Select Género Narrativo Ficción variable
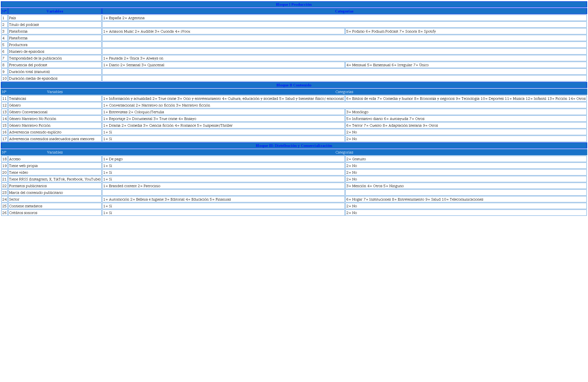Image resolution: width=588 pixels, height=382 pixels. (55, 125)
